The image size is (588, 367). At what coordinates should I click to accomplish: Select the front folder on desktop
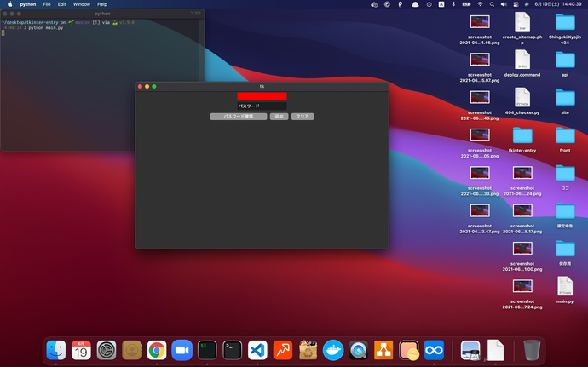(x=565, y=135)
